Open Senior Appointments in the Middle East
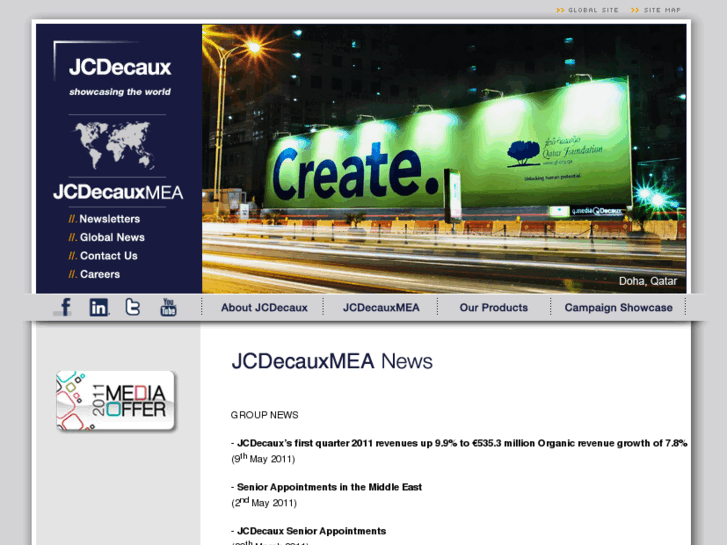 [x=329, y=487]
